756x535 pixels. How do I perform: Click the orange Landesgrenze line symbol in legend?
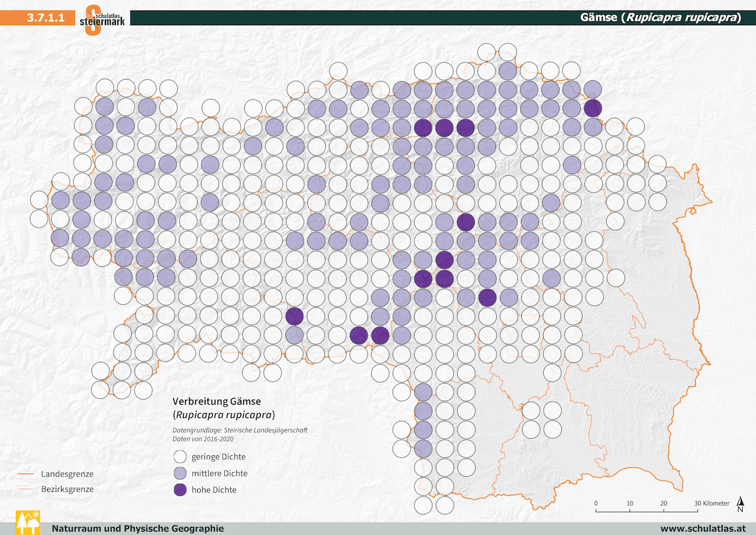pos(26,474)
